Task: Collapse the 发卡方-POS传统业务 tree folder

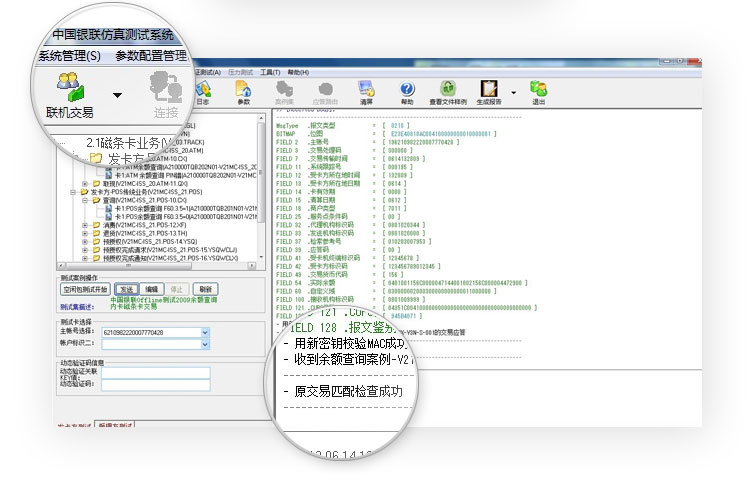Action: coord(73,192)
